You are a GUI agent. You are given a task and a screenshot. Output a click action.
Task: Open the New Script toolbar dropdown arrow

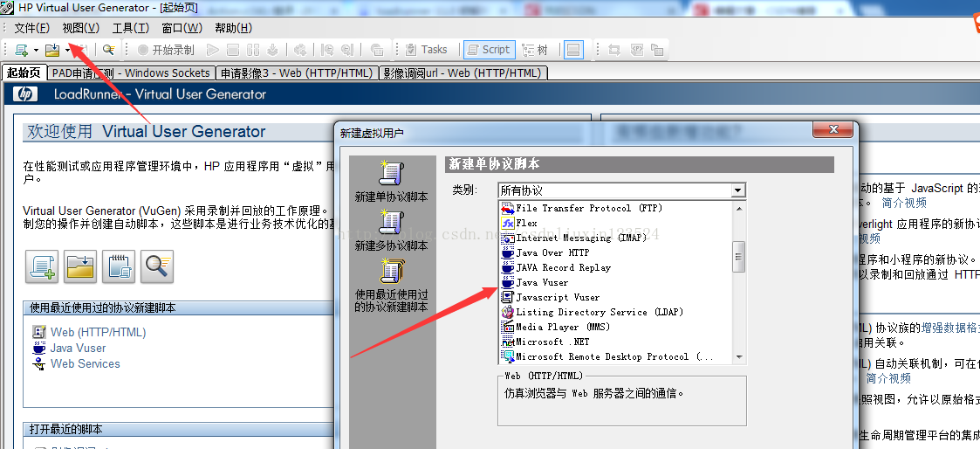pyautogui.click(x=36, y=50)
